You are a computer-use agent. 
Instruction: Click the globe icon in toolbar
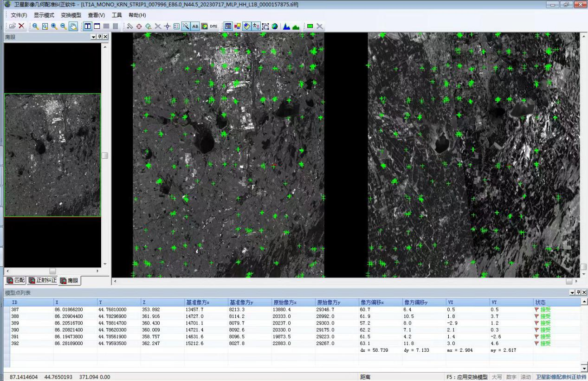(275, 26)
